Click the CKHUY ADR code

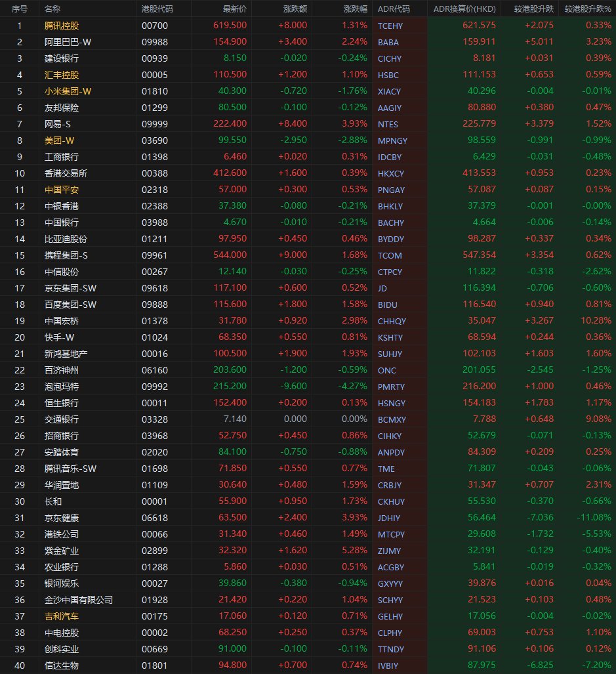coord(391,501)
